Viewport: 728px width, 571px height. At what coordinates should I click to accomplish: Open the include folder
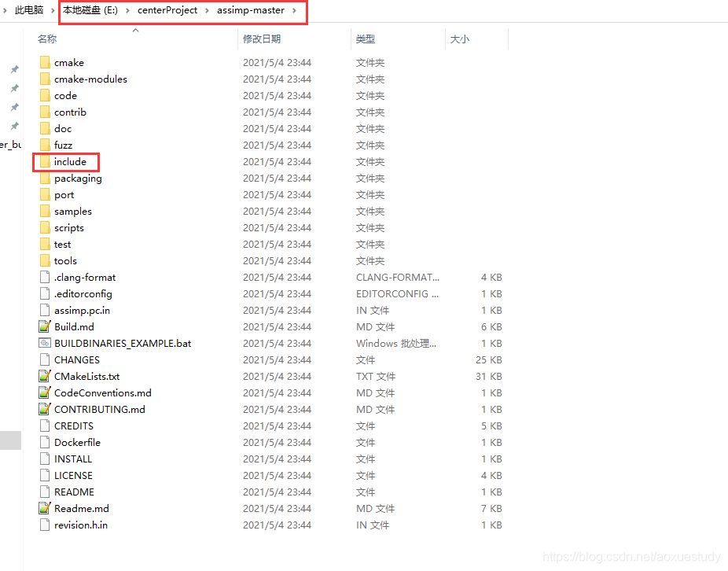click(70, 161)
